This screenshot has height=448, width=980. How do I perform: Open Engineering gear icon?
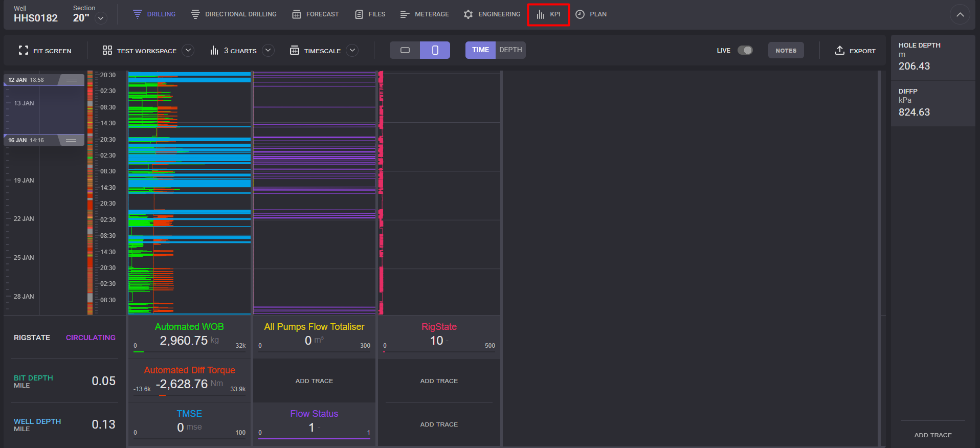pyautogui.click(x=468, y=14)
